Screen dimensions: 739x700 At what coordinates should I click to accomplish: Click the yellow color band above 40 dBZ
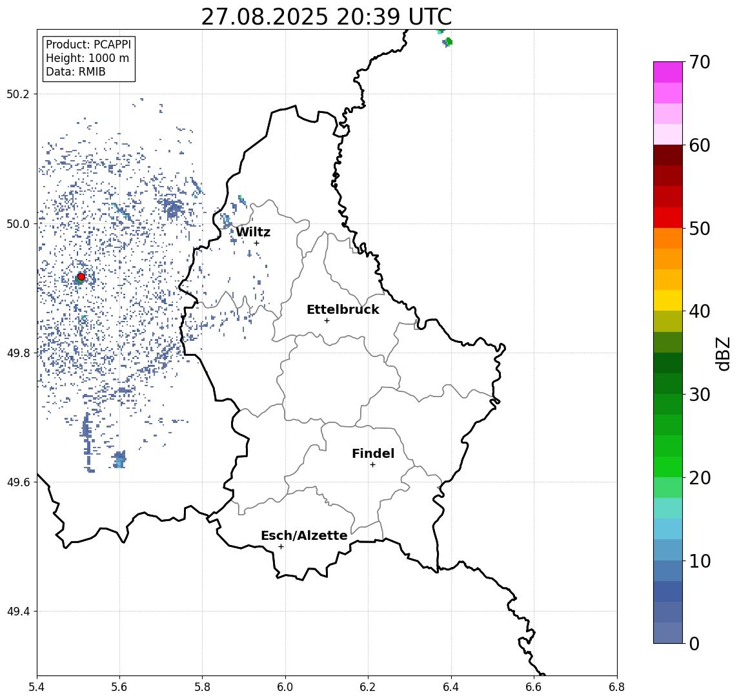tap(668, 300)
